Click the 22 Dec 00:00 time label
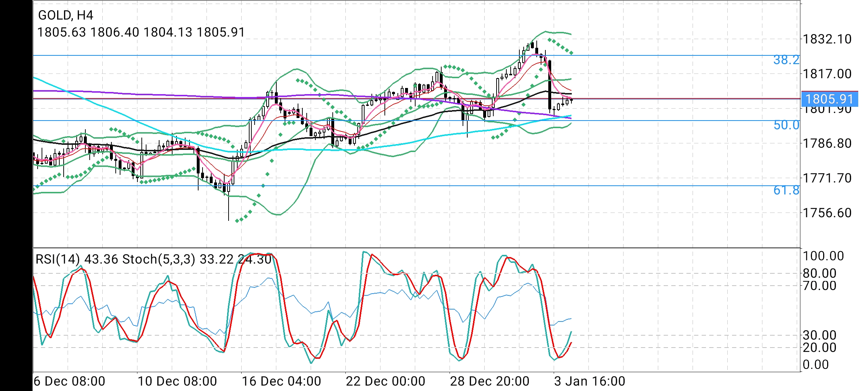Viewport: 868px width, 391px height. [386, 381]
